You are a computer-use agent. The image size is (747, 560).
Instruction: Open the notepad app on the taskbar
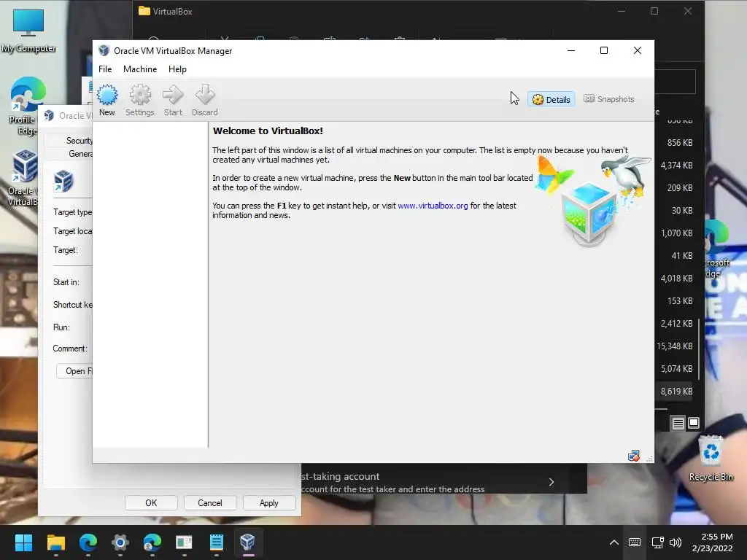(216, 542)
